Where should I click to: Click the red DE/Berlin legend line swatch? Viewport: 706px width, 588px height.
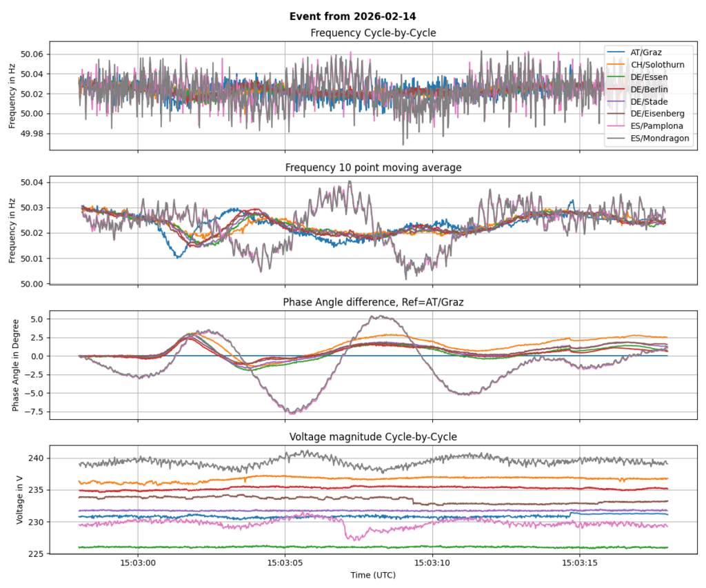[616, 89]
